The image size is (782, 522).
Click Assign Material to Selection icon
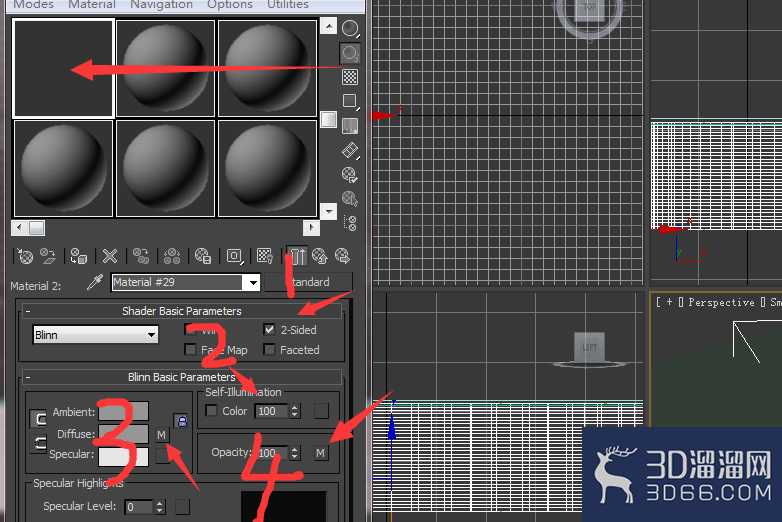coord(79,256)
